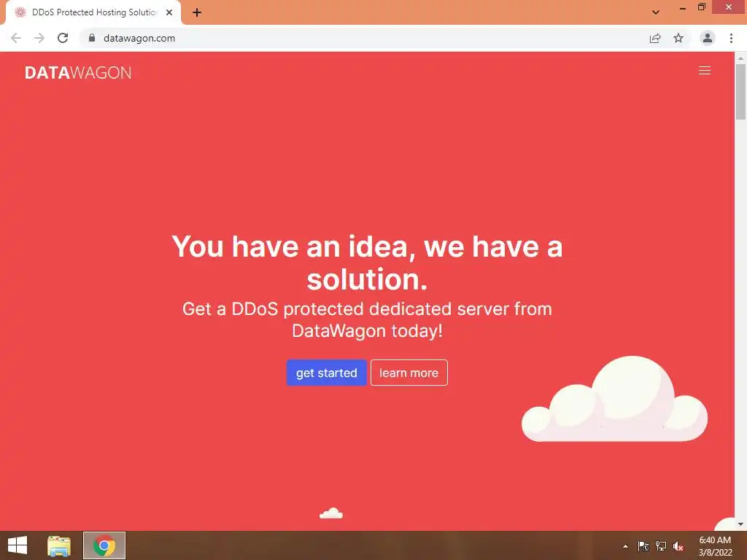Bookmark this page with the star icon
The image size is (747, 560).
[x=678, y=38]
